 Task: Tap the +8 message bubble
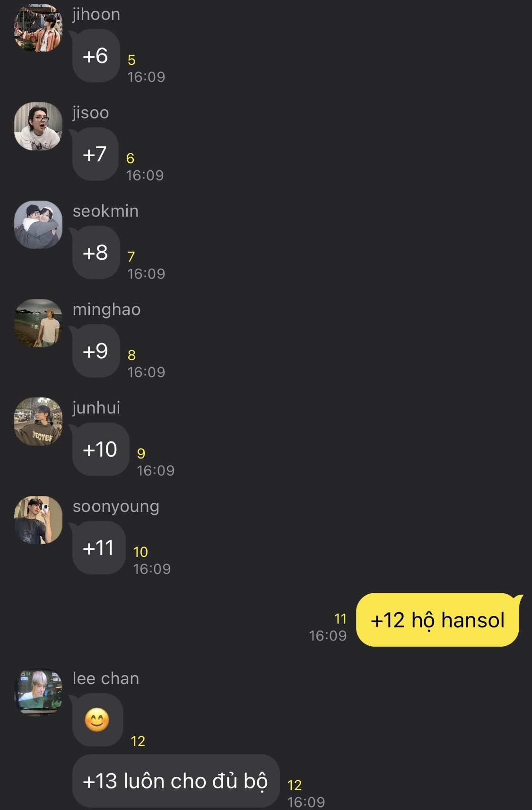[96, 253]
